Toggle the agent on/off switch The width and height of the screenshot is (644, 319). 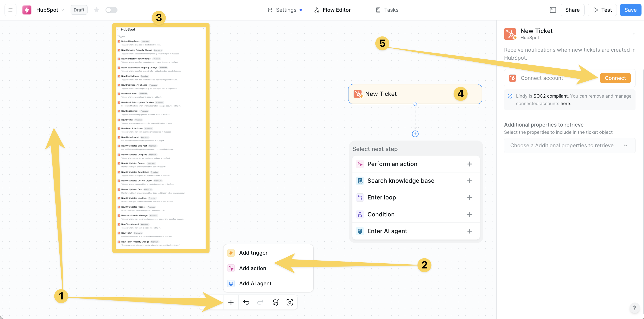coord(111,10)
